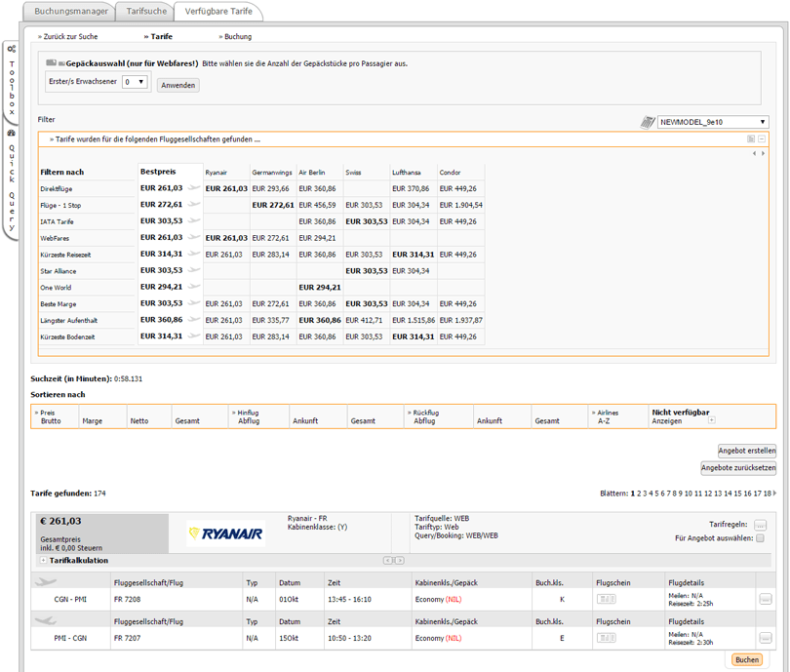Click 'Angebot erstellen' button
This screenshot has height=672, width=790.
tap(747, 451)
